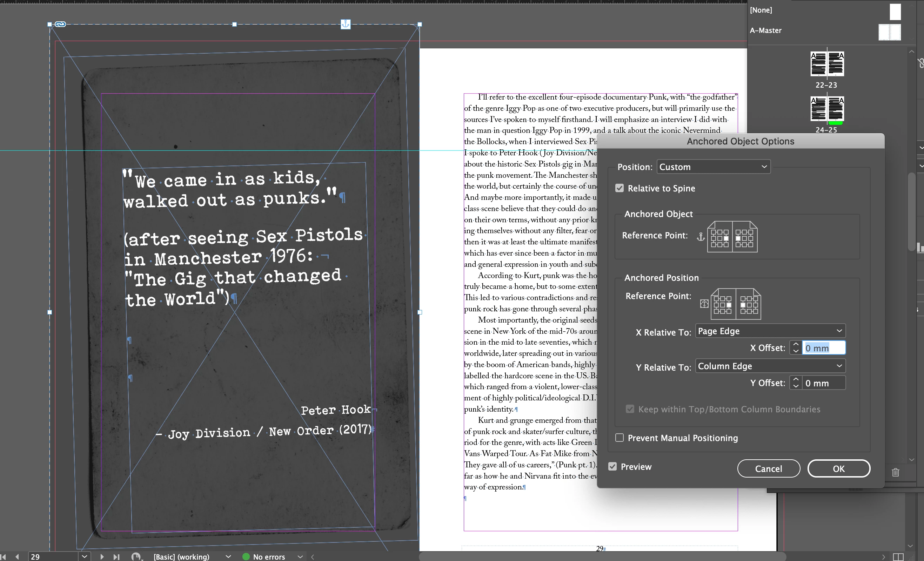Uncheck the Preview checkbox
Screen dimensions: 924x561
coord(612,467)
